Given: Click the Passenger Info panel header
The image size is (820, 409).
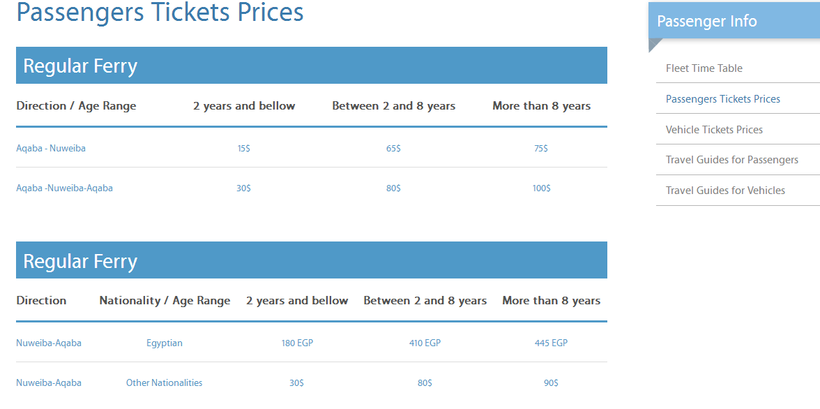Looking at the screenshot, I should (x=734, y=21).
